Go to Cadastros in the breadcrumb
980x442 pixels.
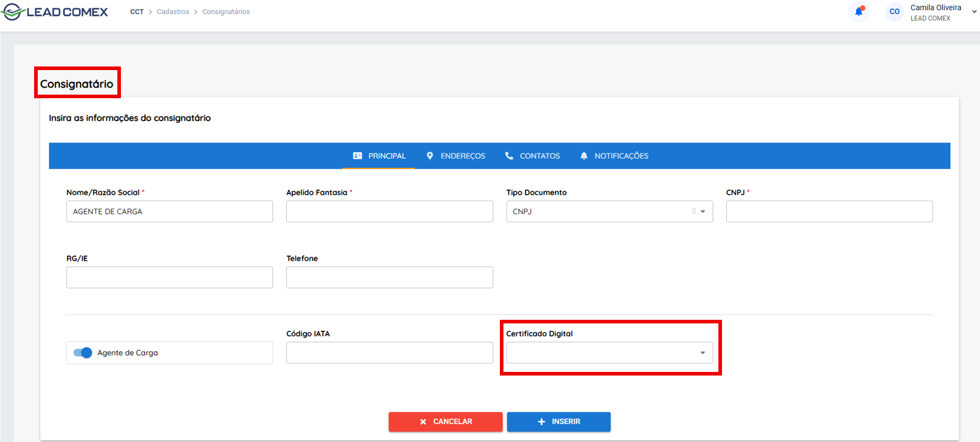[173, 12]
